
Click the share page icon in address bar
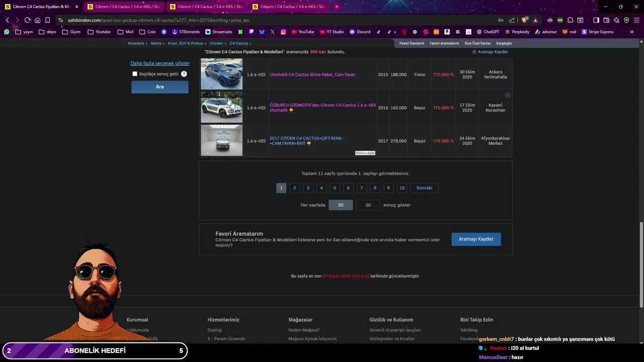(x=512, y=20)
